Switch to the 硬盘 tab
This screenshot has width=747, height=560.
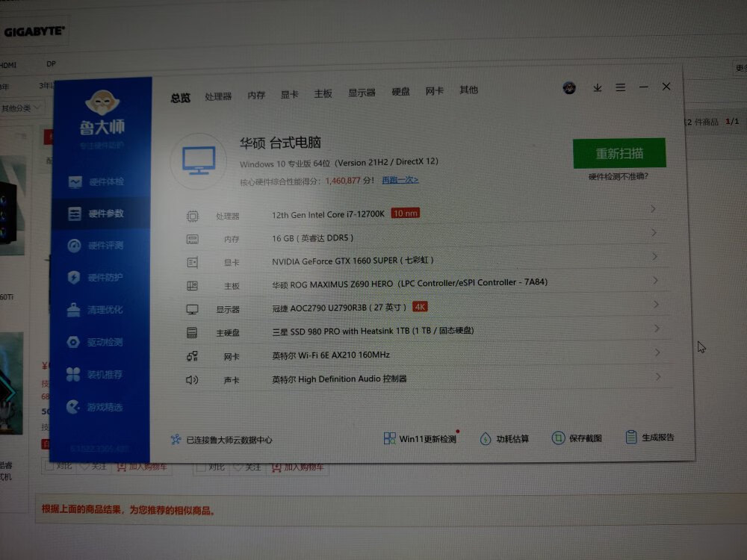click(x=400, y=91)
